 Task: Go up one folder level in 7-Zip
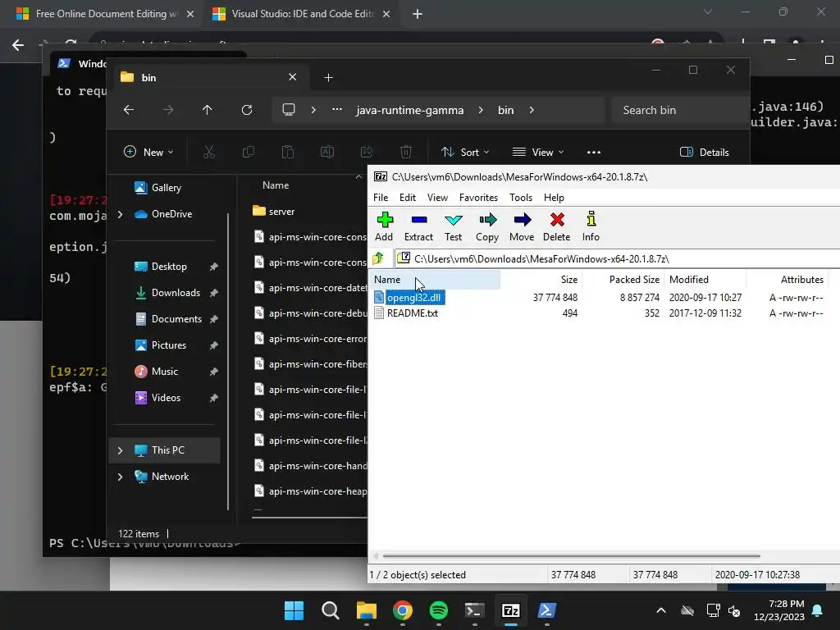(378, 258)
